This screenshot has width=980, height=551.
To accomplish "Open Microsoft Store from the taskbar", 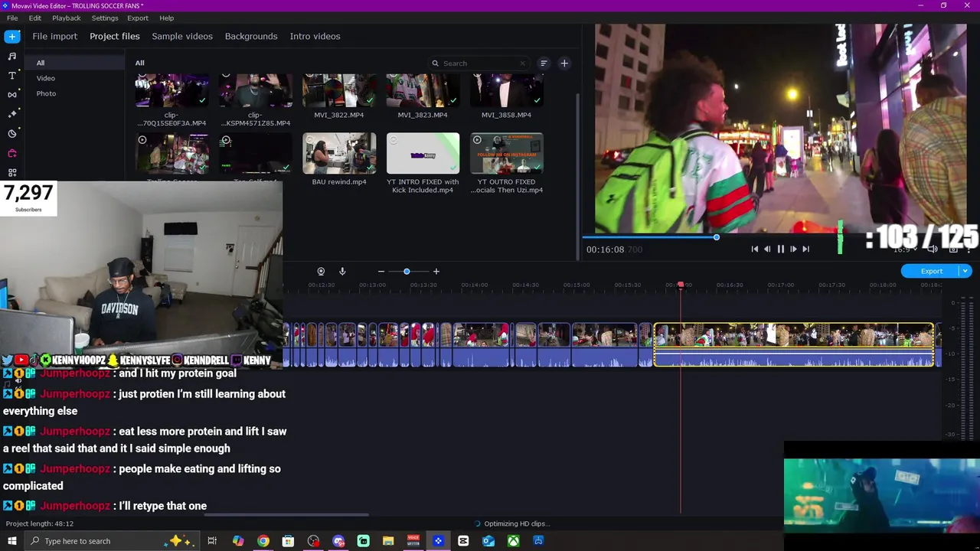I will pyautogui.click(x=288, y=541).
